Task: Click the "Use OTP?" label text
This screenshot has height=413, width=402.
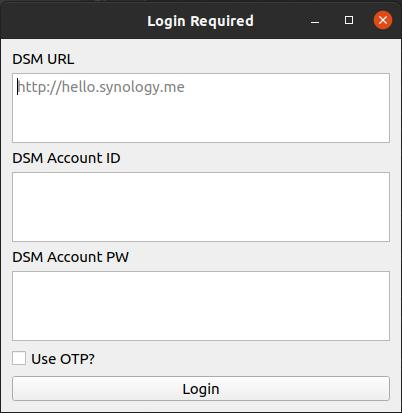Action: click(x=63, y=359)
